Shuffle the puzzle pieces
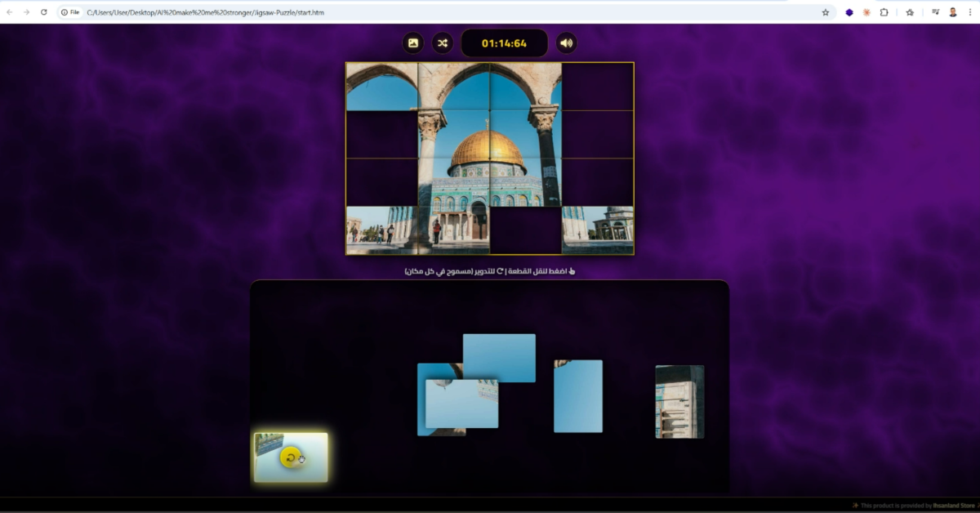Image resolution: width=980 pixels, height=513 pixels. 442,43
